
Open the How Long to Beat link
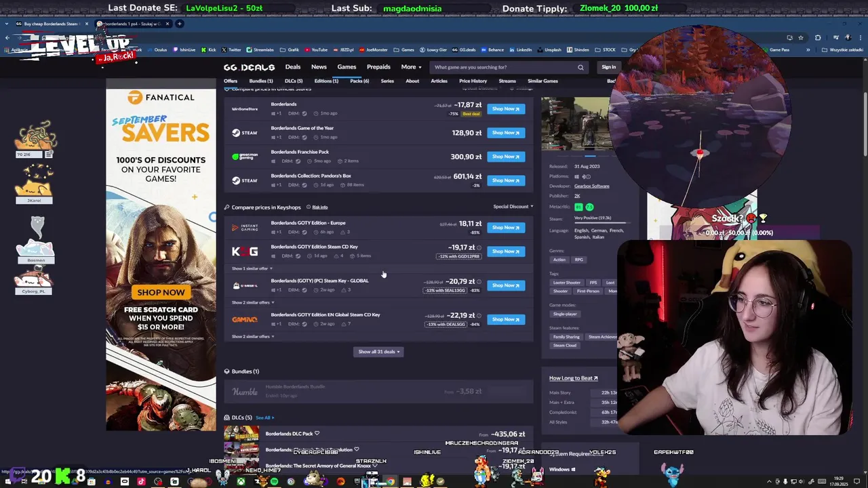[x=574, y=378]
